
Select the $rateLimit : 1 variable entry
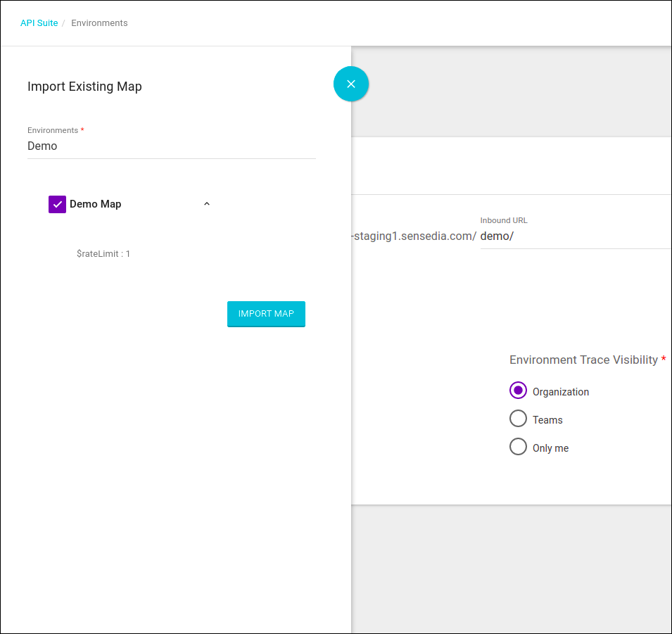click(x=103, y=254)
